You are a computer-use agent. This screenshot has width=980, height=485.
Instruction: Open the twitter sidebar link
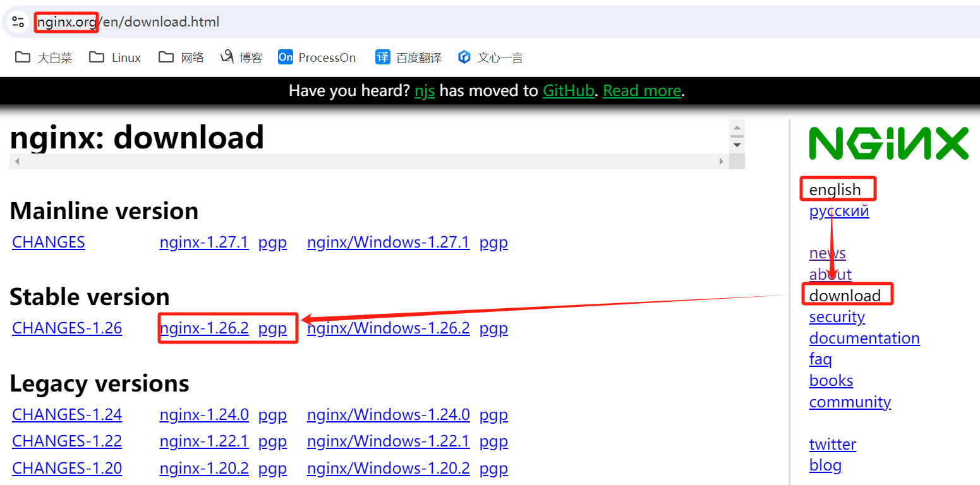[832, 445]
